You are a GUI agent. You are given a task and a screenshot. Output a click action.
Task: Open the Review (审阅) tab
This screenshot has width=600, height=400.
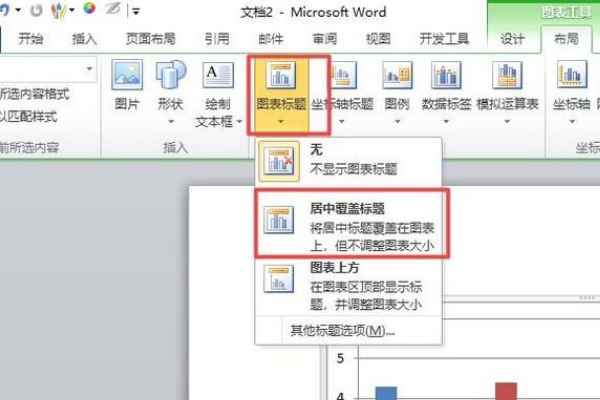[x=324, y=39]
